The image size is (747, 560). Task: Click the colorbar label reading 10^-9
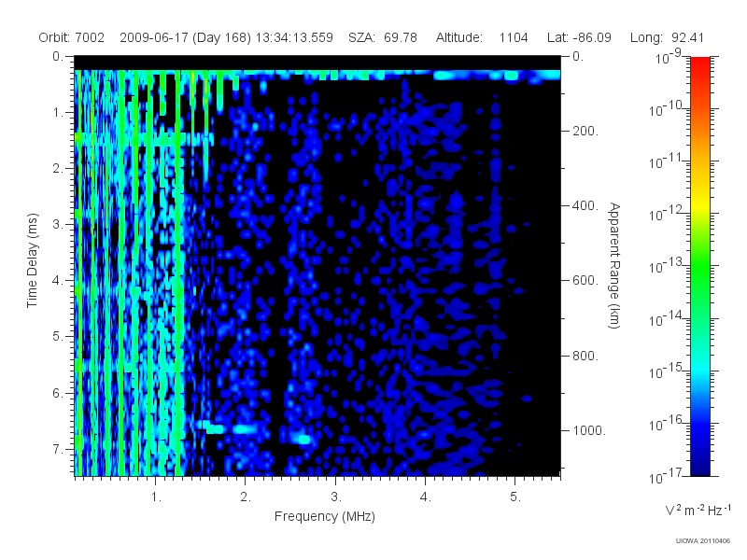pos(669,57)
